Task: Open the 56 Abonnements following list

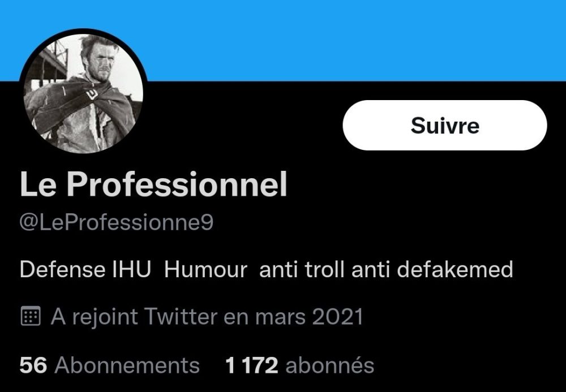Action: click(x=109, y=365)
